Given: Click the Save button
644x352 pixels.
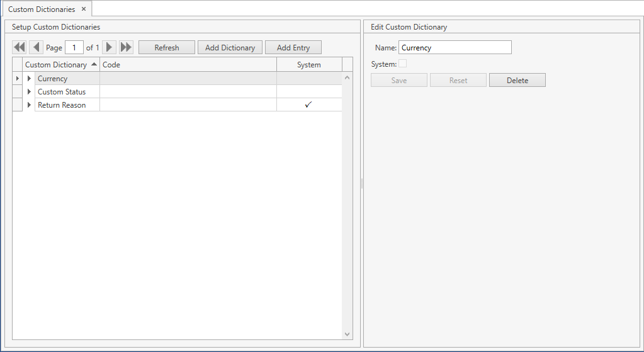Looking at the screenshot, I should (399, 80).
